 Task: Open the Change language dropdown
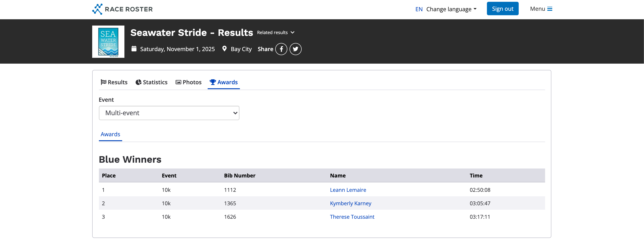pos(451,9)
